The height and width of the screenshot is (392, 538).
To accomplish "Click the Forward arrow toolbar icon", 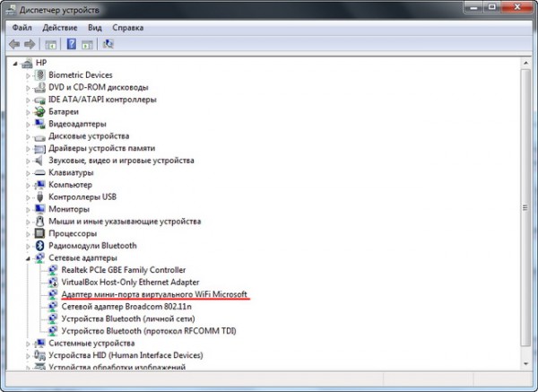I will 30,43.
